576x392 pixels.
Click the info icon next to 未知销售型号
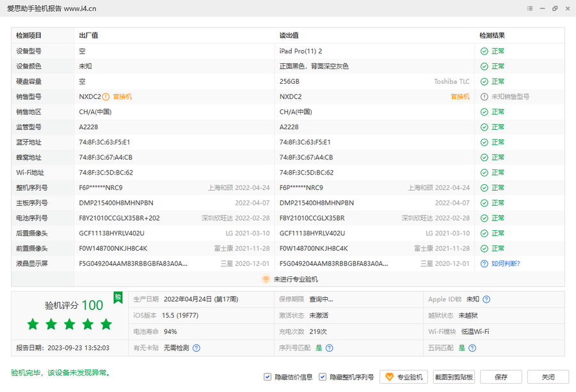(x=484, y=97)
